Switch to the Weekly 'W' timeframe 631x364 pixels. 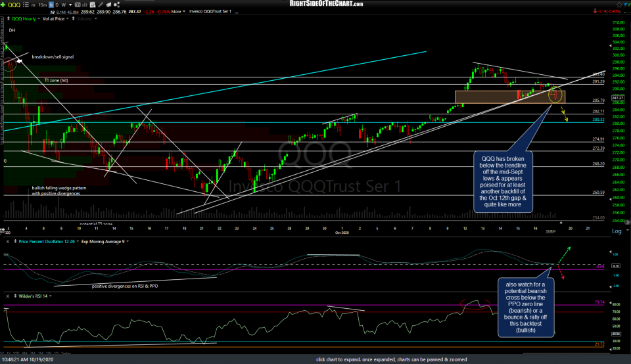coord(64,5)
